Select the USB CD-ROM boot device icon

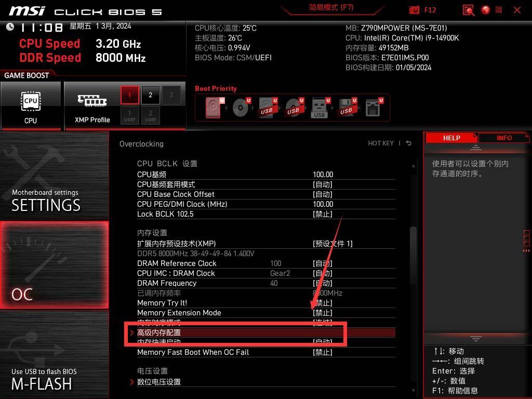coord(294,108)
